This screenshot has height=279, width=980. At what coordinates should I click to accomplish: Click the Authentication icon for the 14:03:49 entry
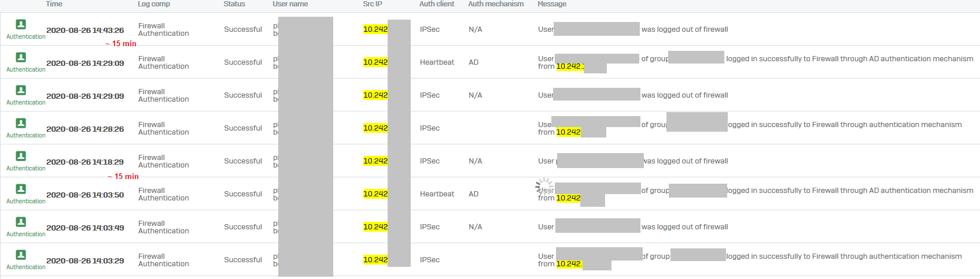tap(21, 222)
